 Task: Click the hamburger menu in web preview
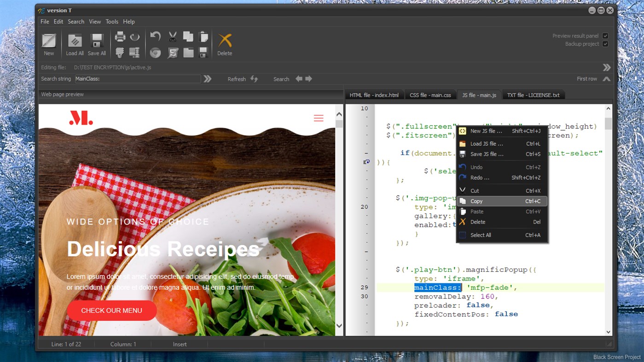point(319,119)
